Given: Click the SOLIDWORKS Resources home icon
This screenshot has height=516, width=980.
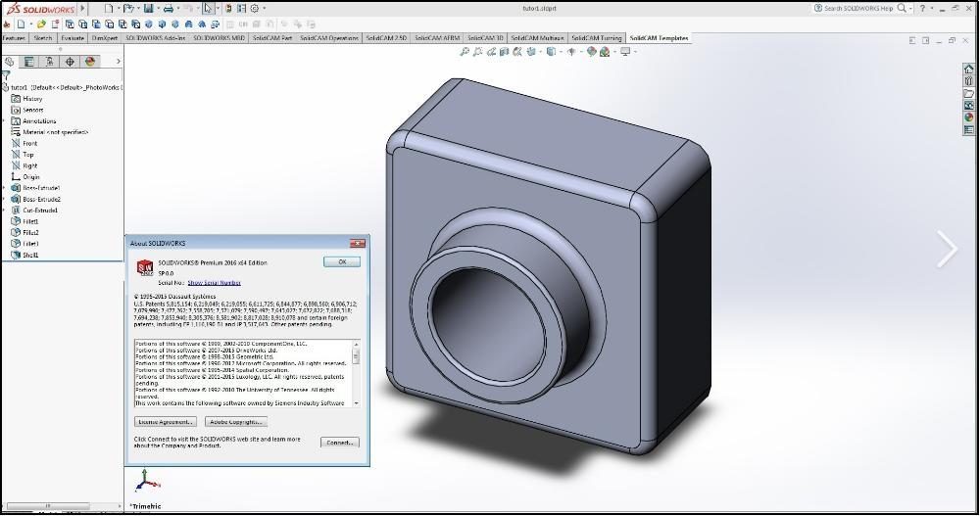Looking at the screenshot, I should pos(969,69).
